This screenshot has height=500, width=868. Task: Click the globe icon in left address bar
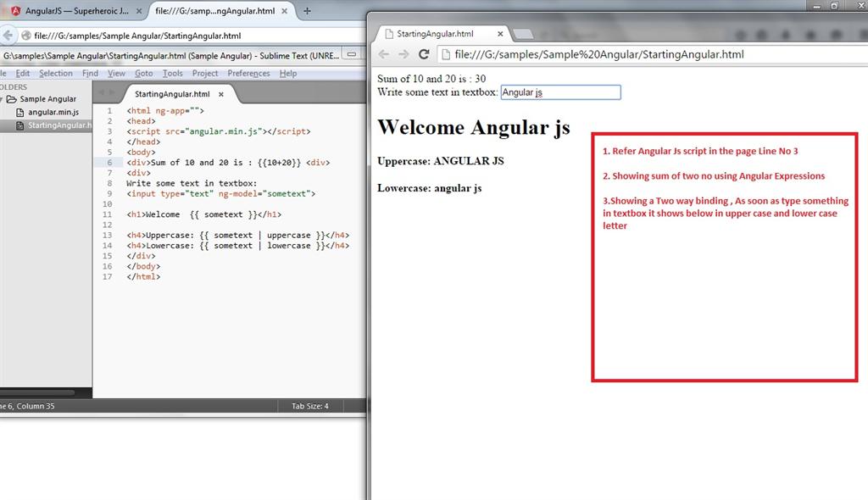25,36
